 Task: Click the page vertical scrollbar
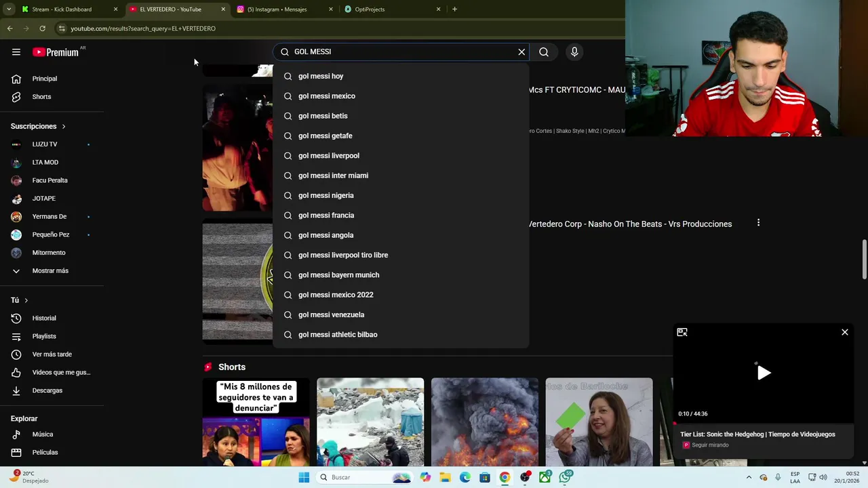pos(864,259)
